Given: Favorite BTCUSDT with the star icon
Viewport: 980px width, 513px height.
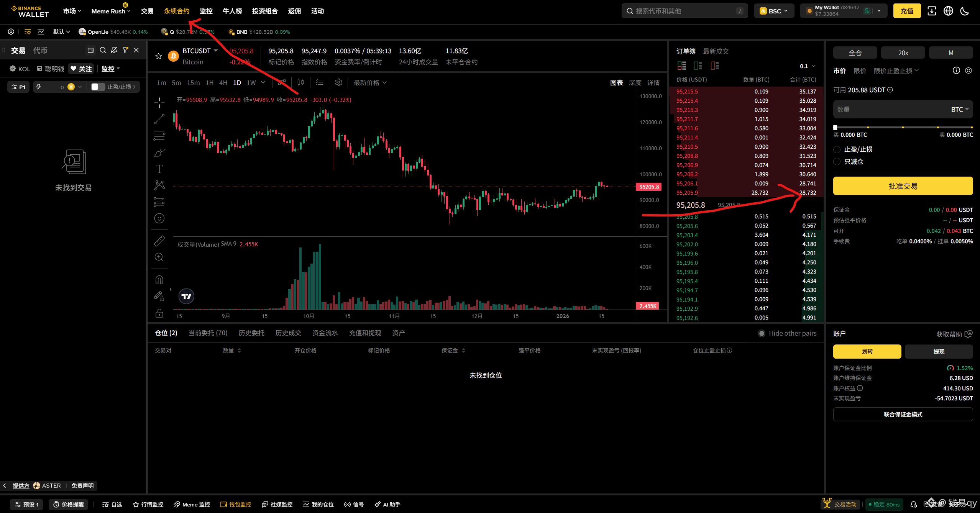Looking at the screenshot, I should point(159,56).
